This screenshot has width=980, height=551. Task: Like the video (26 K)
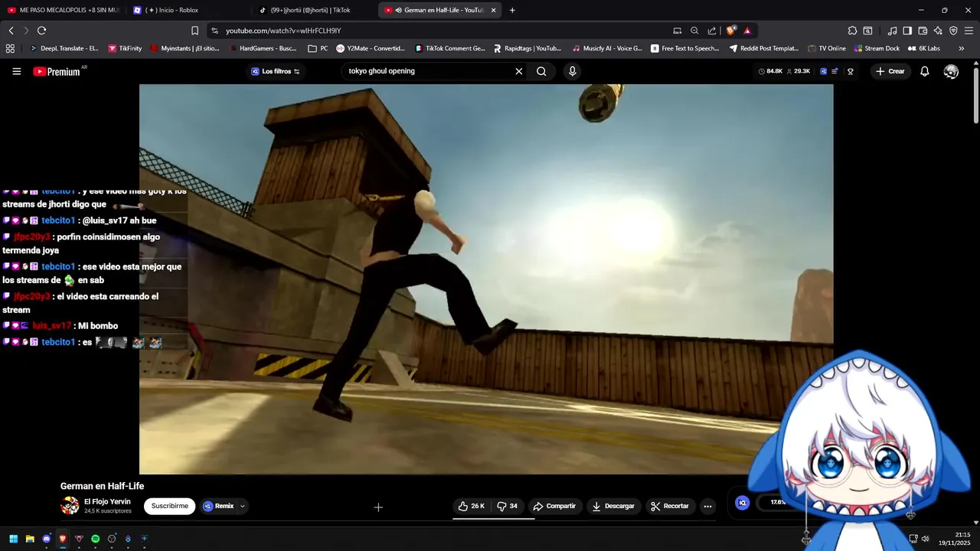point(472,506)
